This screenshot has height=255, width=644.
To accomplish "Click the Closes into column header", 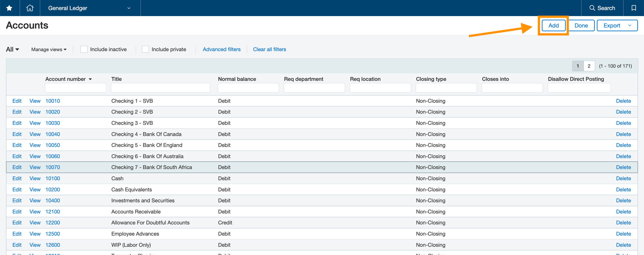I will point(496,79).
